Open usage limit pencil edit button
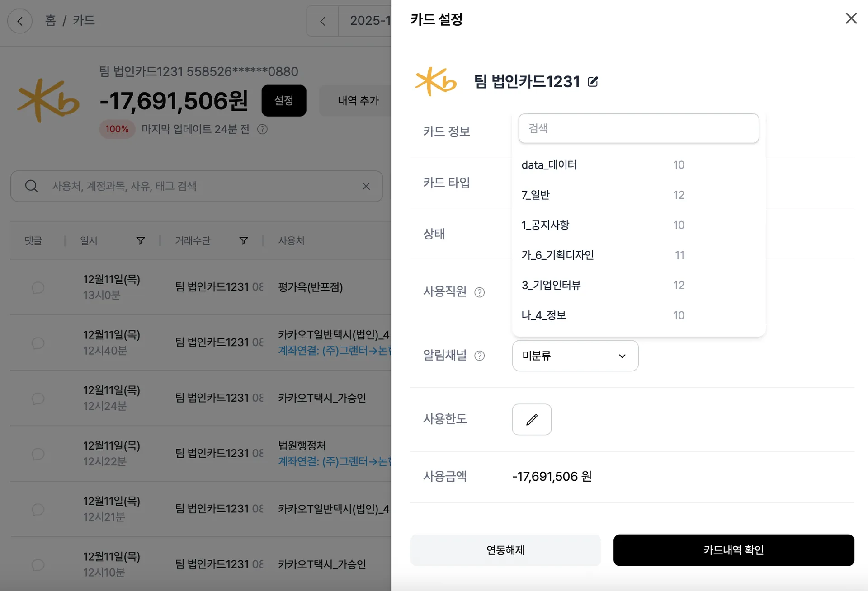The width and height of the screenshot is (868, 591). tap(532, 419)
